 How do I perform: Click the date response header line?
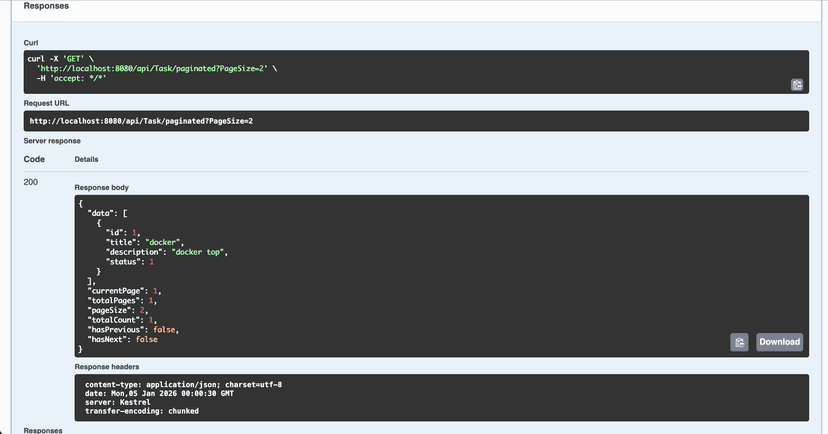point(159,393)
